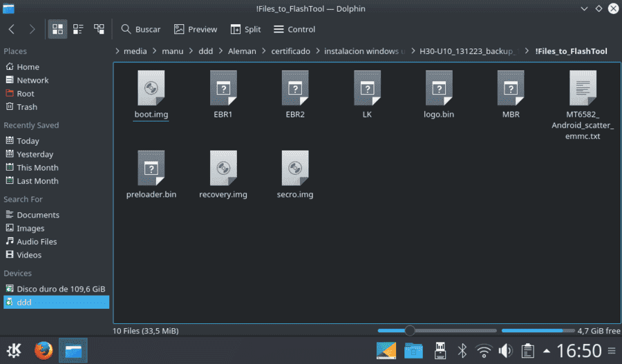Expand the chevron before certificado

(264, 50)
